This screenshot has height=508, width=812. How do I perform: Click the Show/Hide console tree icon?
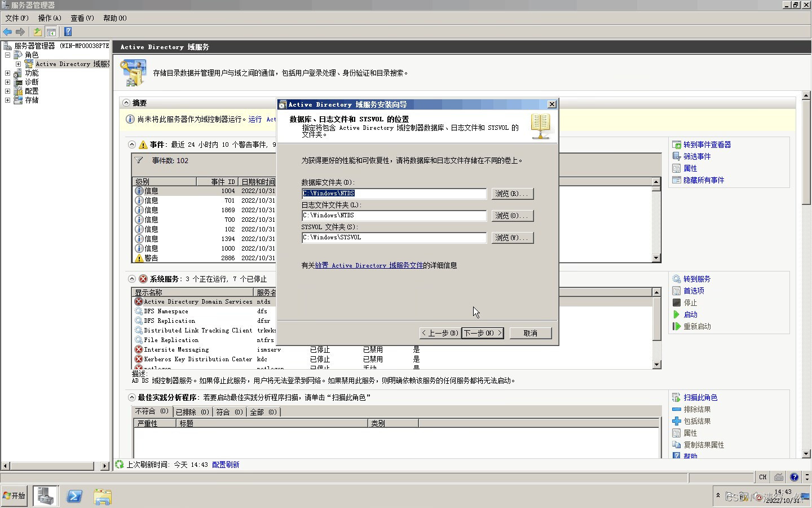[51, 32]
